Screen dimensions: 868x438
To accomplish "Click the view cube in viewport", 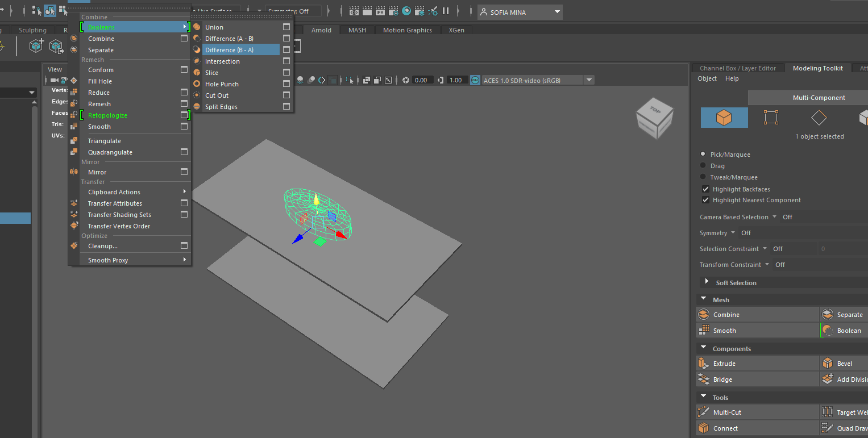I will click(654, 119).
